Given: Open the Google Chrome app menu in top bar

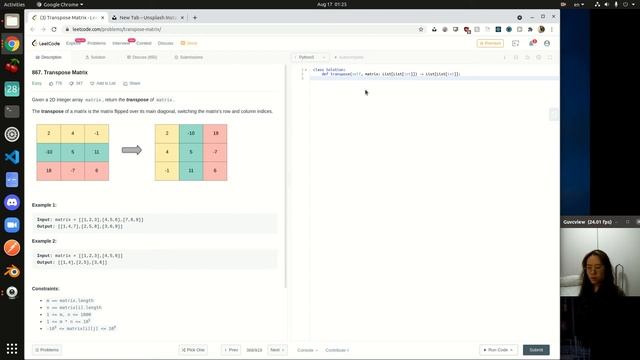Looking at the screenshot, I should coord(60,4).
